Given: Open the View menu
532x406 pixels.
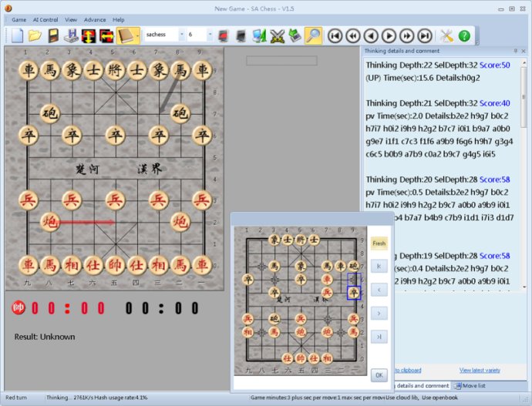Looking at the screenshot, I should (71, 20).
